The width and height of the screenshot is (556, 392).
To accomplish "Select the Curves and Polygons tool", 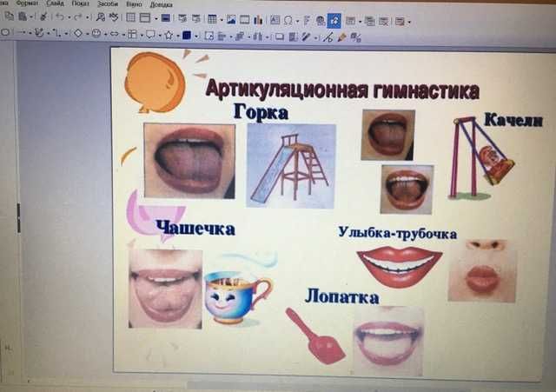I will coord(39,33).
